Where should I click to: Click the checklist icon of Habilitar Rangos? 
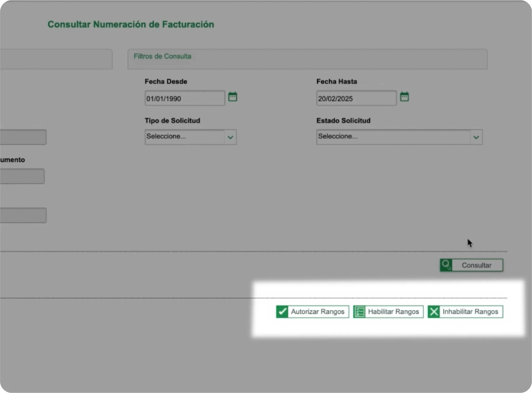pyautogui.click(x=359, y=312)
